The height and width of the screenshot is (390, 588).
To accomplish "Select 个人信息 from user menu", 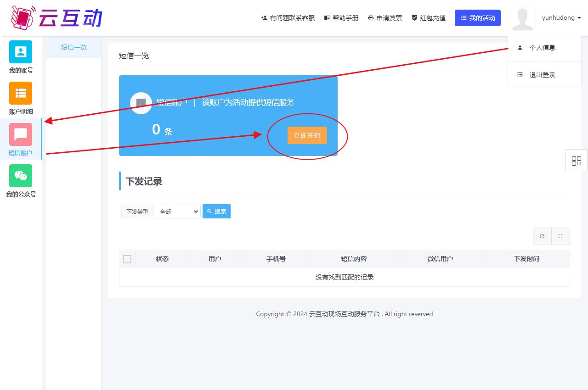I will [x=542, y=48].
